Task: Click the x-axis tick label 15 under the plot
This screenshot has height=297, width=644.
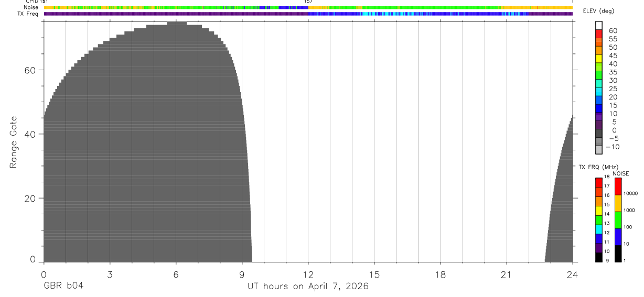Action: (x=374, y=274)
